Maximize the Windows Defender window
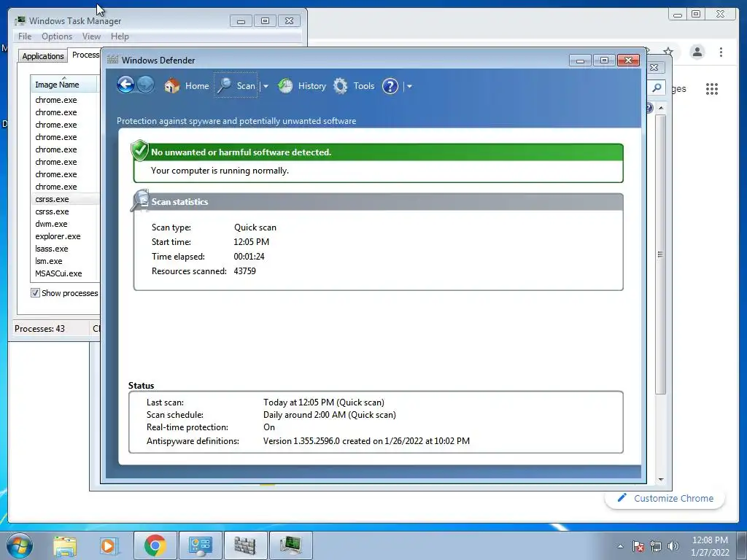The width and height of the screenshot is (747, 560). tap(604, 61)
